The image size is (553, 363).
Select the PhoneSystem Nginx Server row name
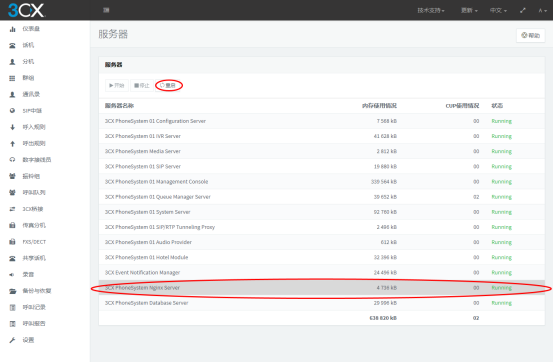142,288
